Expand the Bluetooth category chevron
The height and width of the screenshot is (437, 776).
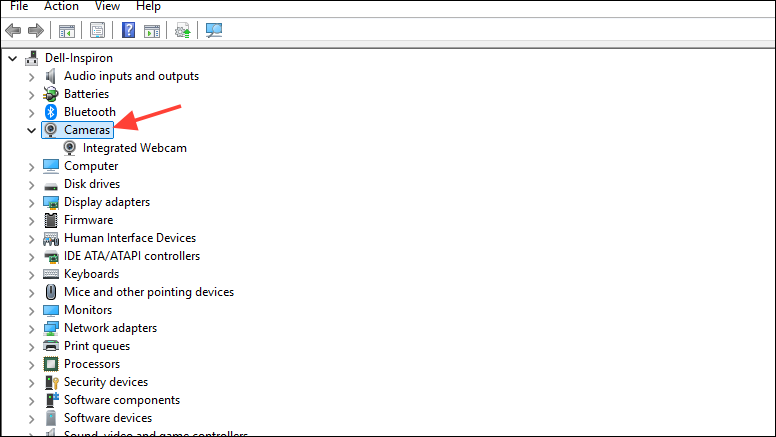click(32, 113)
